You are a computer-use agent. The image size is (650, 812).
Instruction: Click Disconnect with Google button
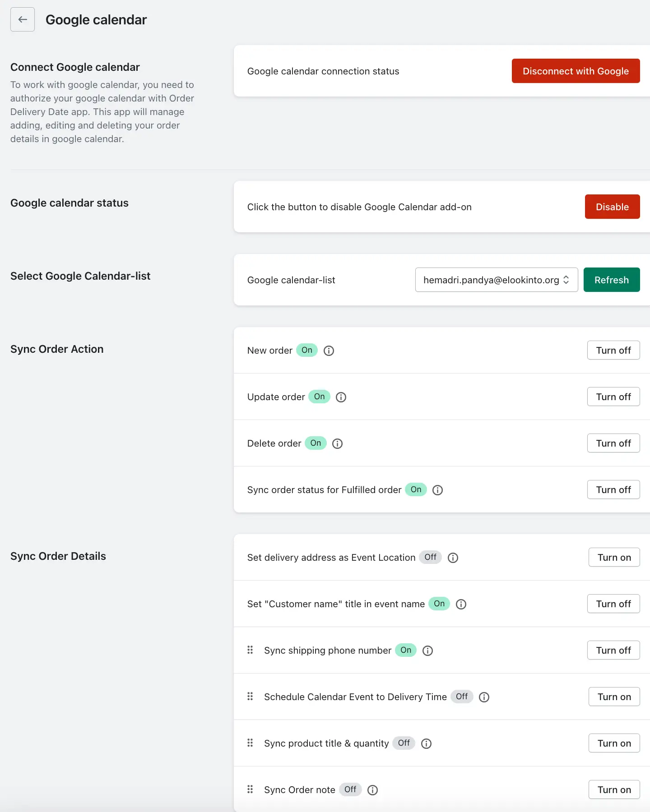coord(576,71)
